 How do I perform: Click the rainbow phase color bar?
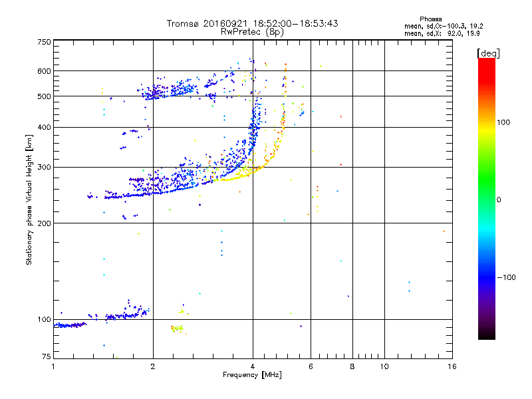click(487, 199)
